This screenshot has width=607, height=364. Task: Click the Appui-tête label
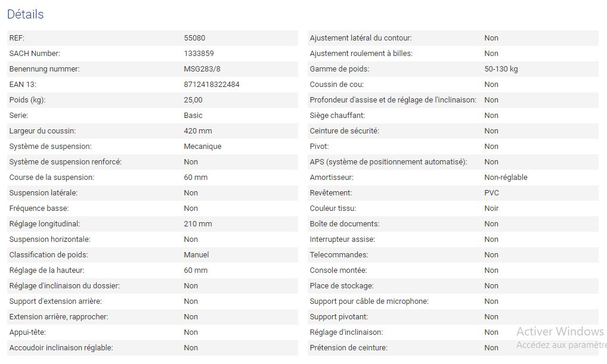[x=27, y=332]
